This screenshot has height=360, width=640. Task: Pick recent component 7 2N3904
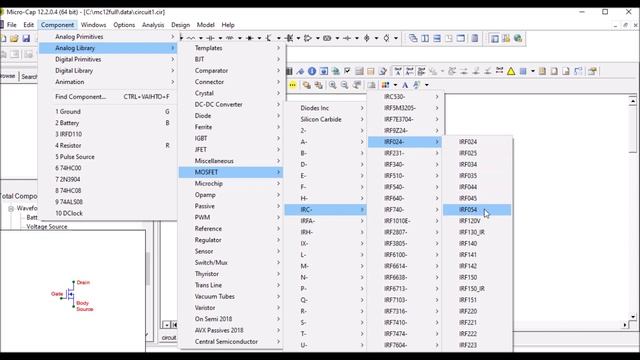(108, 179)
